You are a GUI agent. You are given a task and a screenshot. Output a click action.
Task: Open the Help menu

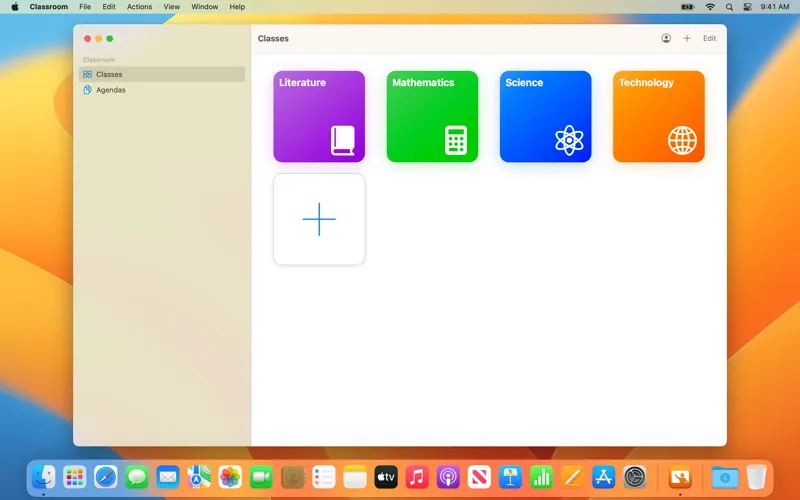[x=237, y=7]
